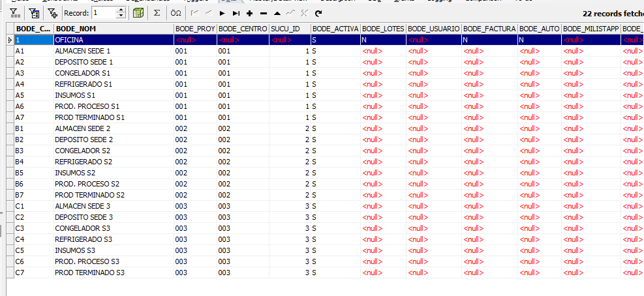Select the ALMACEN SEDE 3 cell
The image size is (644, 296).
(114, 206)
